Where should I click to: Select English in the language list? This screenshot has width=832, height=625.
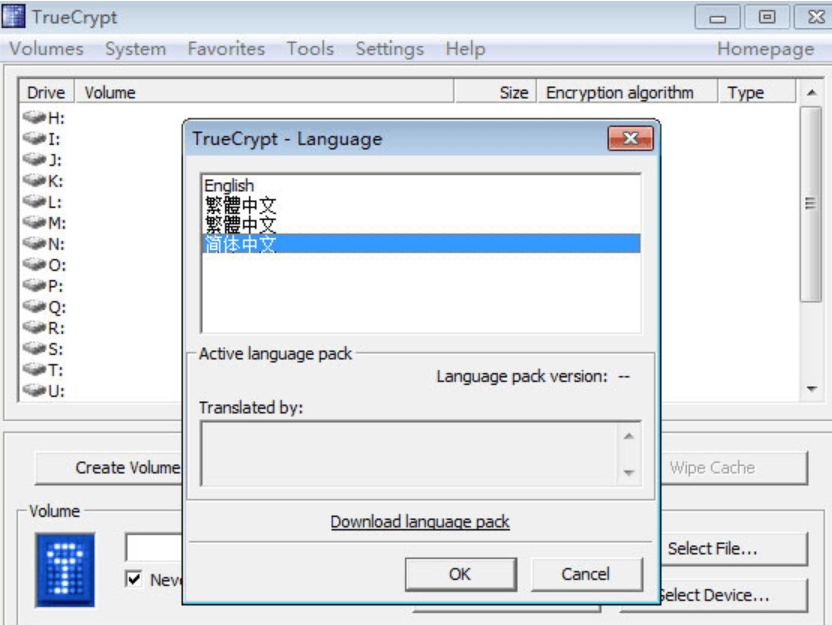click(x=421, y=185)
